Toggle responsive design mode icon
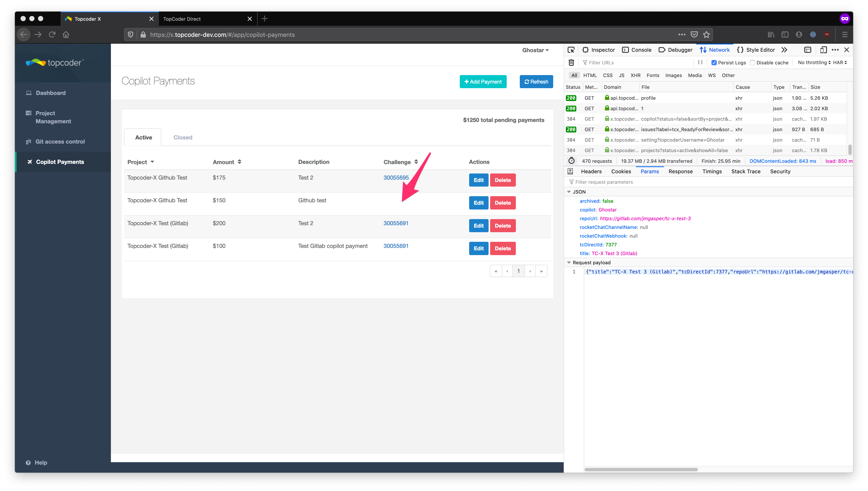Image resolution: width=868 pixels, height=491 pixels. pos(823,50)
